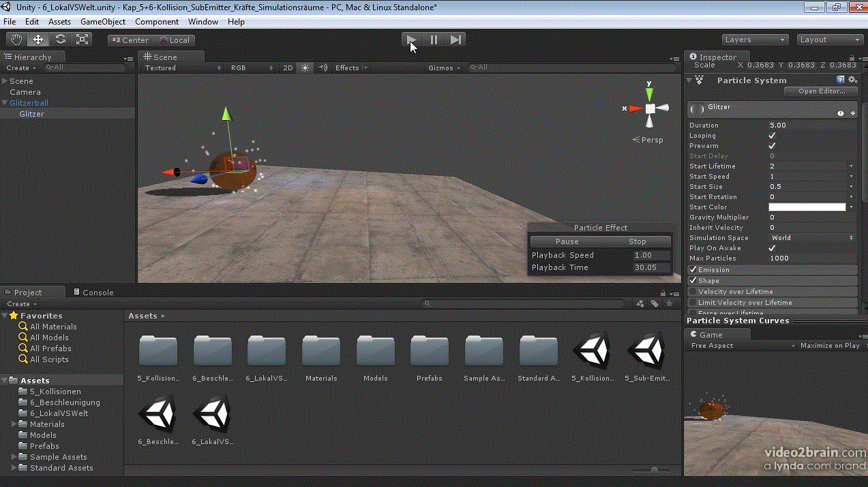Select the 5_Sub-Emit scene asset
This screenshot has height=487, width=868.
(646, 351)
